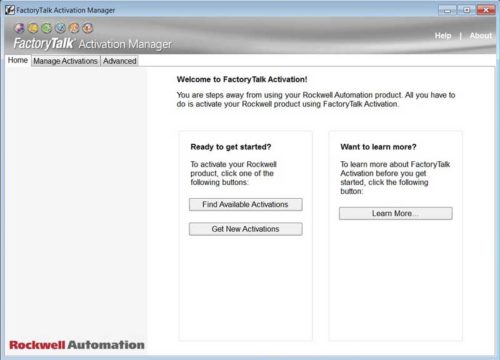Click Find Available Activations button

pos(246,204)
